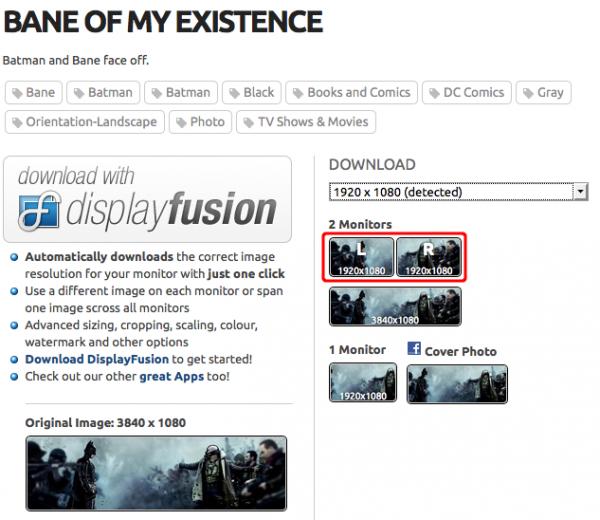The height and width of the screenshot is (520, 600).
Task: Click the Orientation-Landscape tag
Action: (85, 122)
